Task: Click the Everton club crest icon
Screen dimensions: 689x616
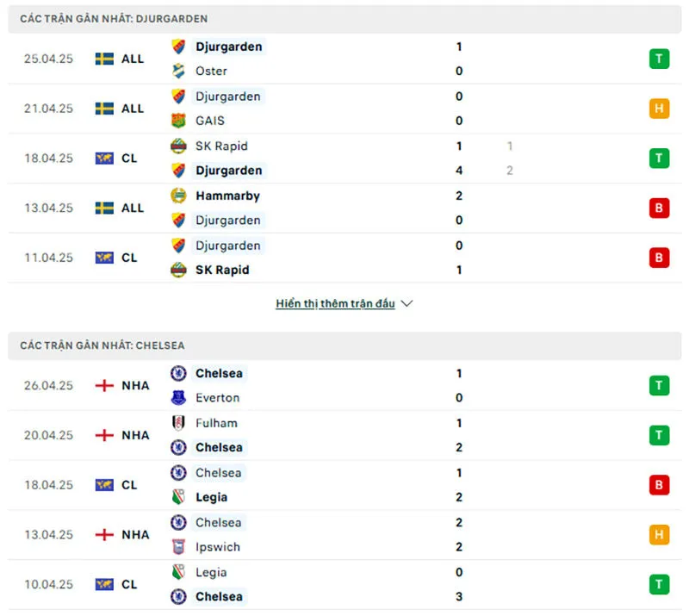Action: [x=178, y=398]
